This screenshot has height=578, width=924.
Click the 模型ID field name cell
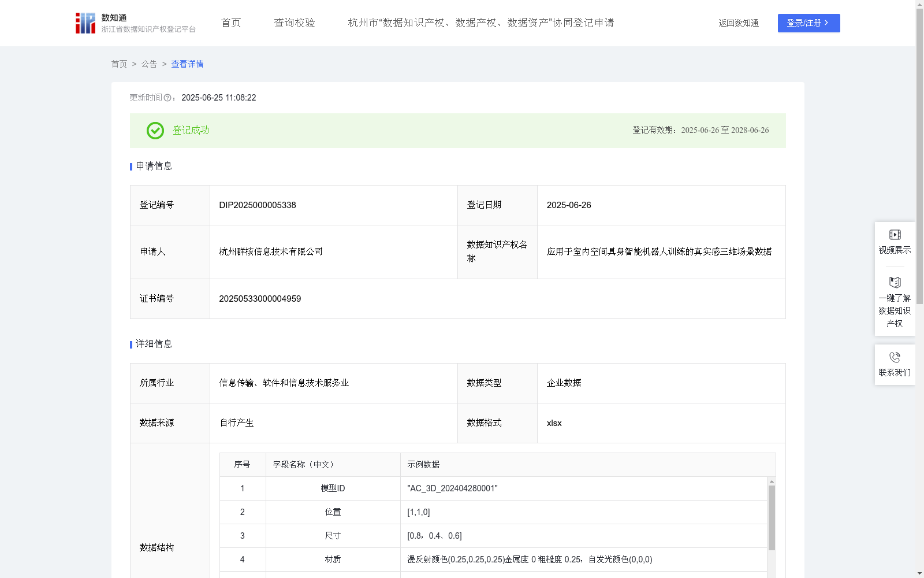333,488
